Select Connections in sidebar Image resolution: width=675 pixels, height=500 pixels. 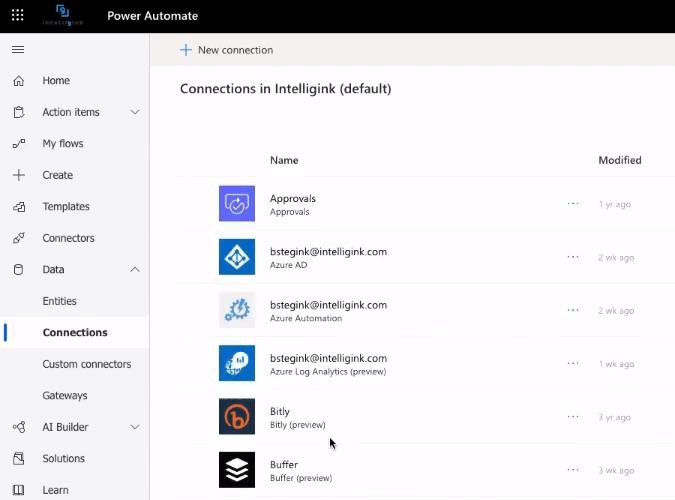click(75, 332)
